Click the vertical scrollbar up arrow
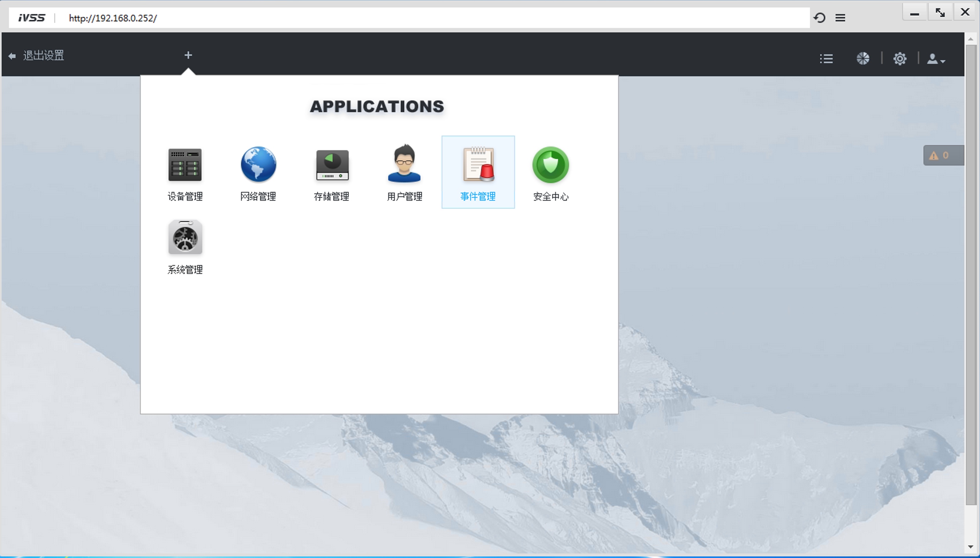This screenshot has height=558, width=980. (970, 39)
